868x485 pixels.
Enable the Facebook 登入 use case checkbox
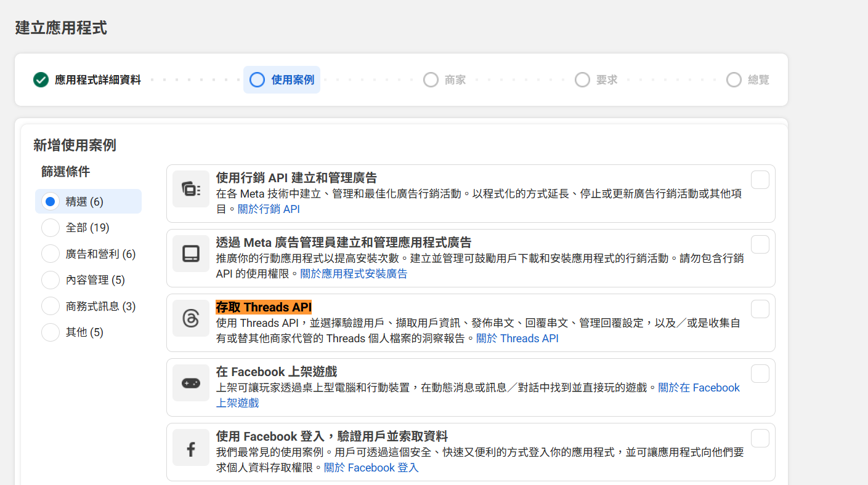[760, 438]
